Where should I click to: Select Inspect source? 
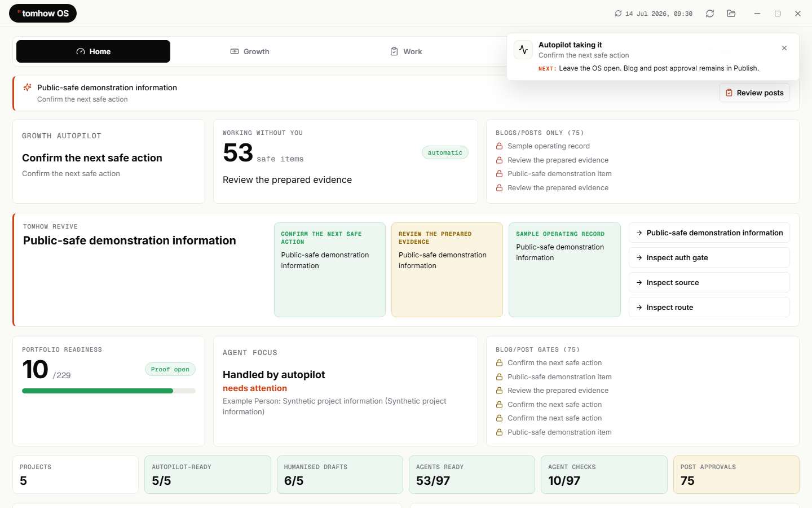click(x=709, y=282)
